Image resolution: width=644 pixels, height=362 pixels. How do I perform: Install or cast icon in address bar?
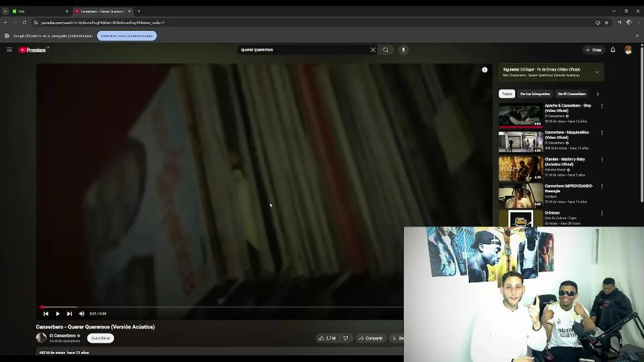pyautogui.click(x=598, y=23)
